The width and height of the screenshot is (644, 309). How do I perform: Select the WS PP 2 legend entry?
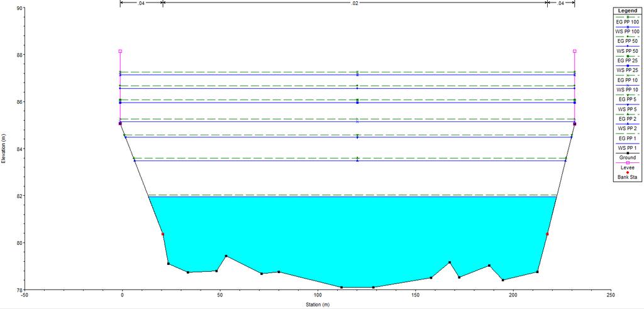[627, 129]
